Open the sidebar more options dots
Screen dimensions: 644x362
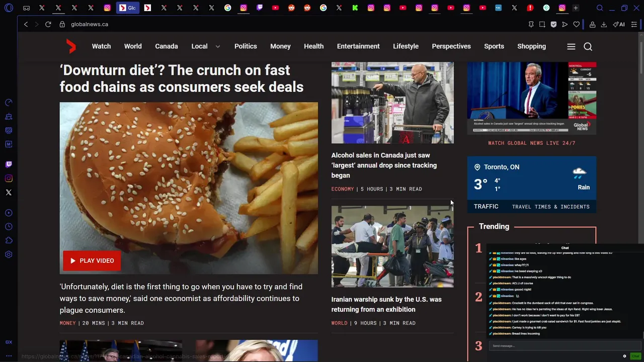(9, 356)
